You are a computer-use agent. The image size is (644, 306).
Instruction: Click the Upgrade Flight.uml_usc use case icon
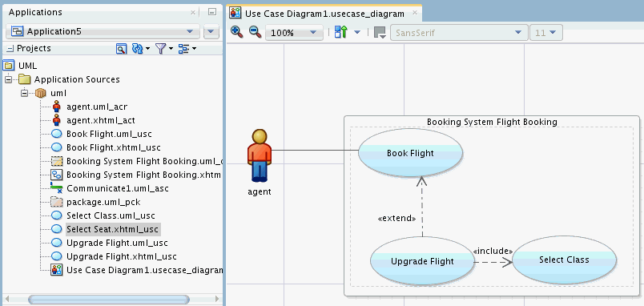point(57,243)
